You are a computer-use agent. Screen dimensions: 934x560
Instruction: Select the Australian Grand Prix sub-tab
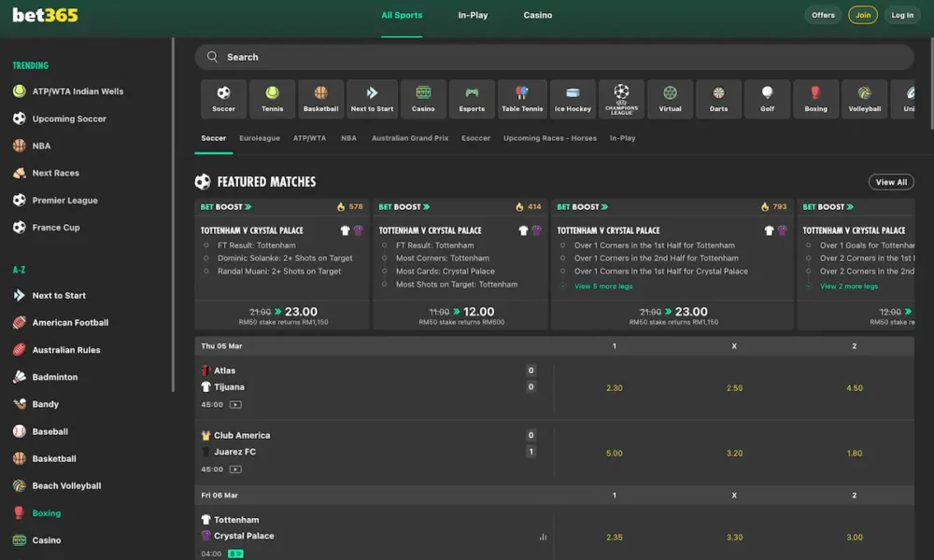410,138
